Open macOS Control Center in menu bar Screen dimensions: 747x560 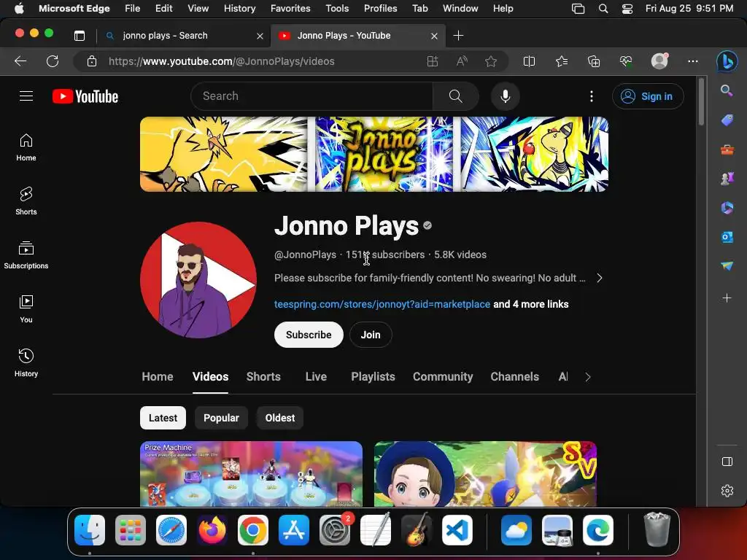click(x=627, y=9)
